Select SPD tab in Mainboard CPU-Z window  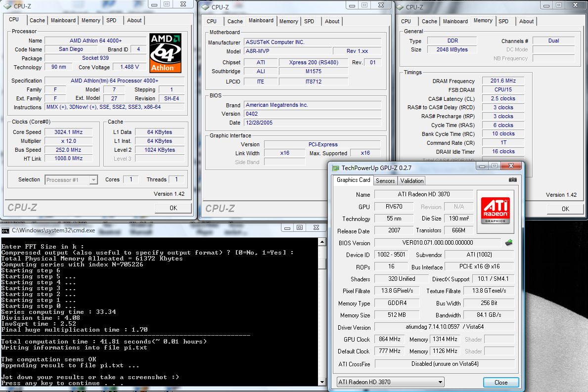pyautogui.click(x=310, y=21)
